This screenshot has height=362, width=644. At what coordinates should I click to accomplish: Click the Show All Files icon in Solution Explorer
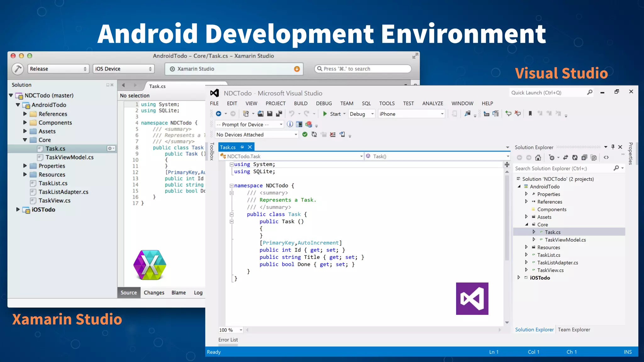tap(594, 157)
